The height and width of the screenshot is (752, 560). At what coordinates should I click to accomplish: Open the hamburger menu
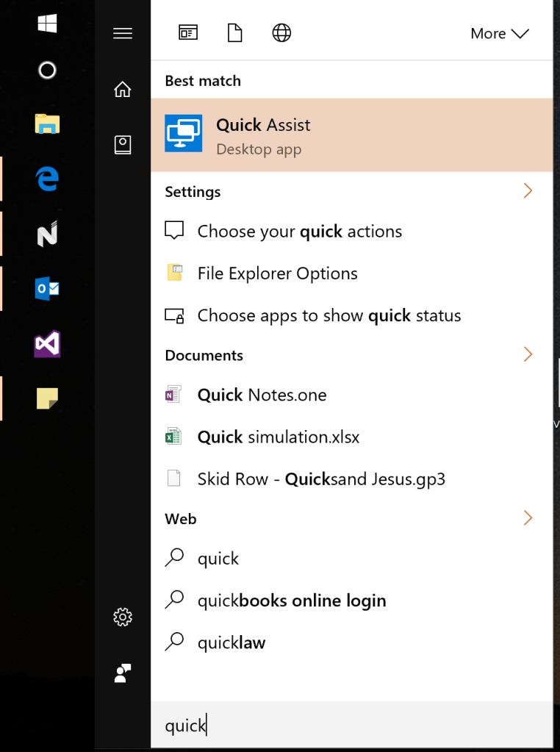click(x=122, y=32)
